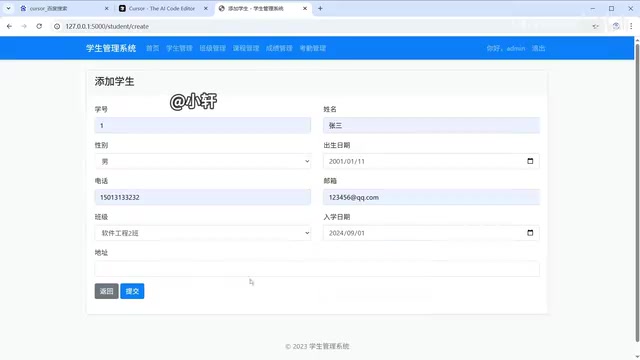This screenshot has height=360, width=640.
Task: Select the 添加学生 browser tab
Action: point(263,8)
